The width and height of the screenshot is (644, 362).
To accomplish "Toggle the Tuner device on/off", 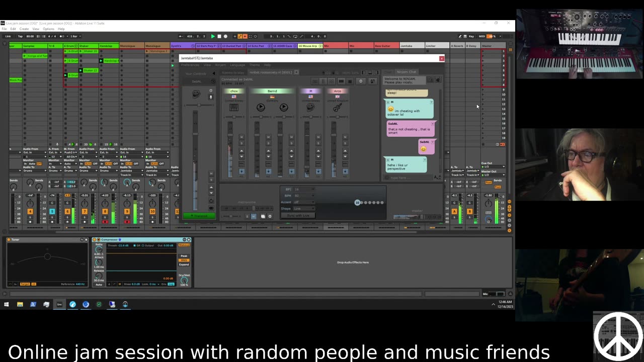I will 10,240.
